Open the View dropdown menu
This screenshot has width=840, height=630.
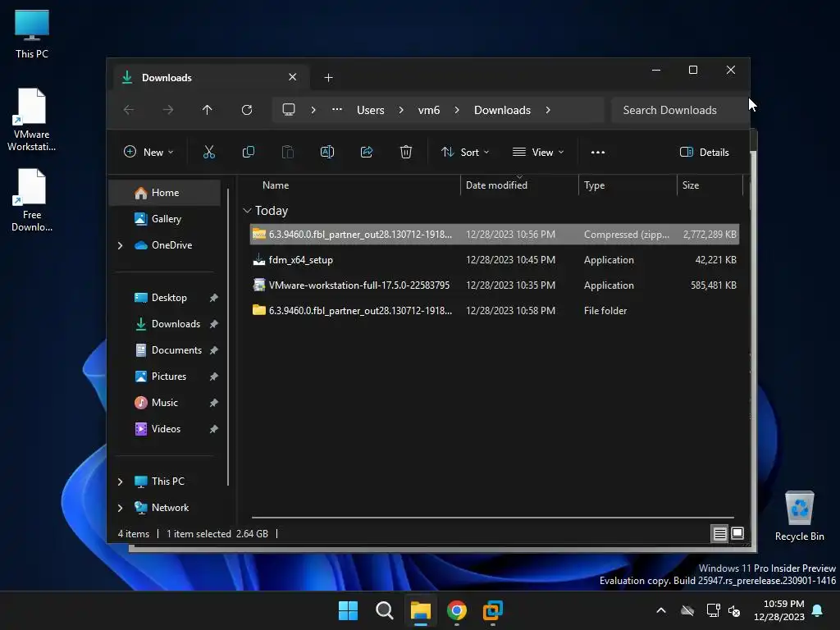tap(538, 152)
